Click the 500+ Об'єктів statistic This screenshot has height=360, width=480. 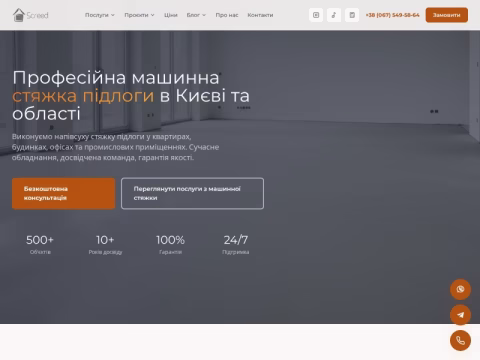(x=40, y=244)
